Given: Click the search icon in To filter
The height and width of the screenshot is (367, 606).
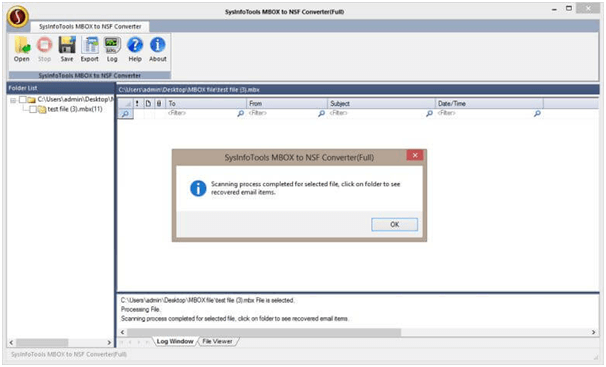Looking at the screenshot, I should pos(240,113).
